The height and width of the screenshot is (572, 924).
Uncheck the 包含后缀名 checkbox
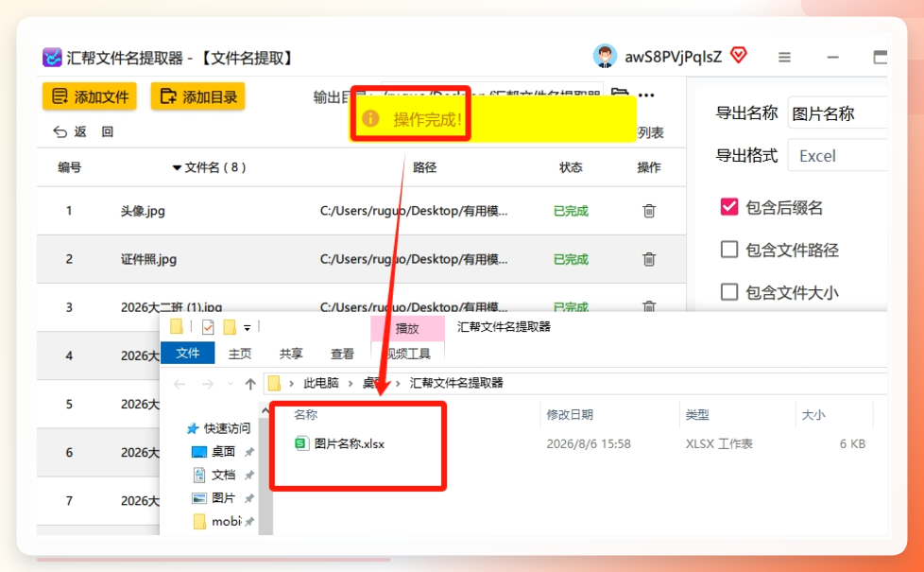click(x=729, y=206)
